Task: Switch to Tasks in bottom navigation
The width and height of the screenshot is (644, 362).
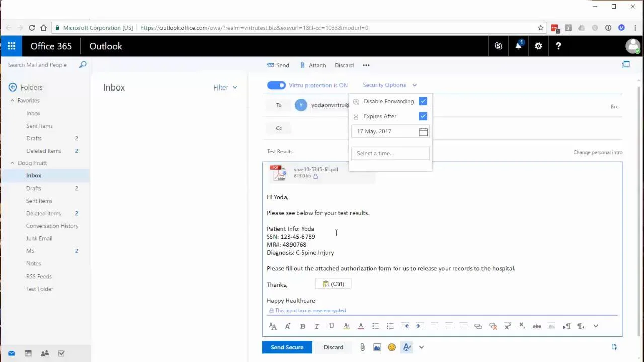Action: 61,353
